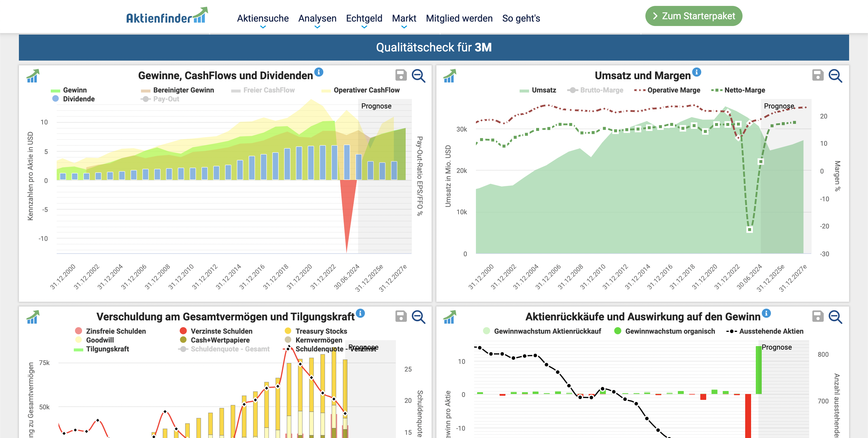Viewport: 868px width, 438px height.
Task: Toggle Cash+Wertpapiere legend series
Action: pos(215,340)
